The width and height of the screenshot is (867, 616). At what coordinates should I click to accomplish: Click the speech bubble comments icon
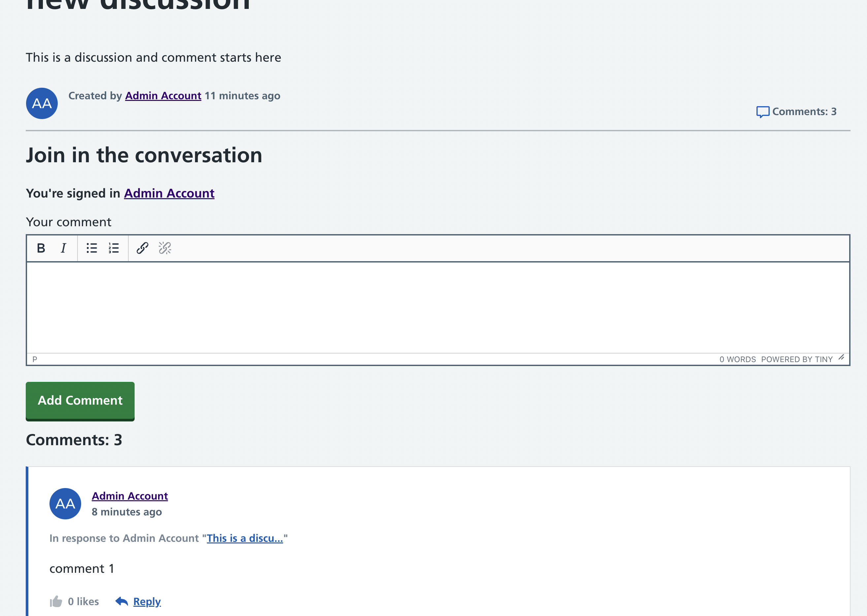[x=762, y=112]
